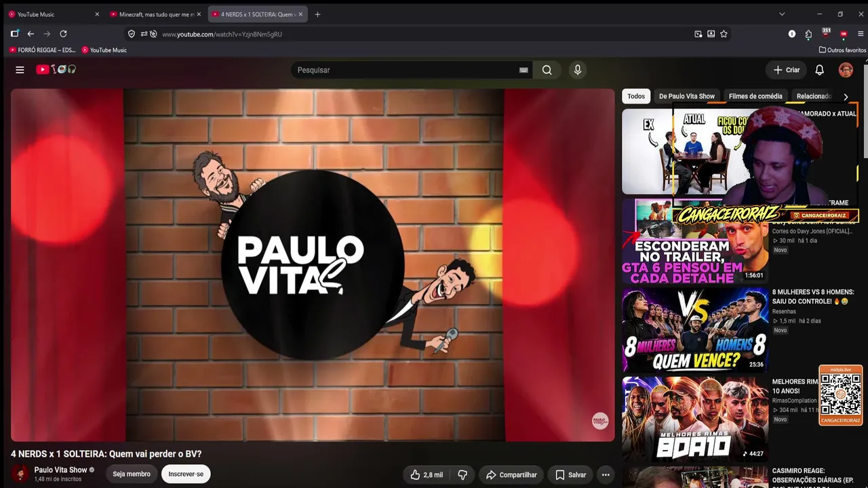This screenshot has width=868, height=488.
Task: Reload the current page
Action: click(63, 34)
